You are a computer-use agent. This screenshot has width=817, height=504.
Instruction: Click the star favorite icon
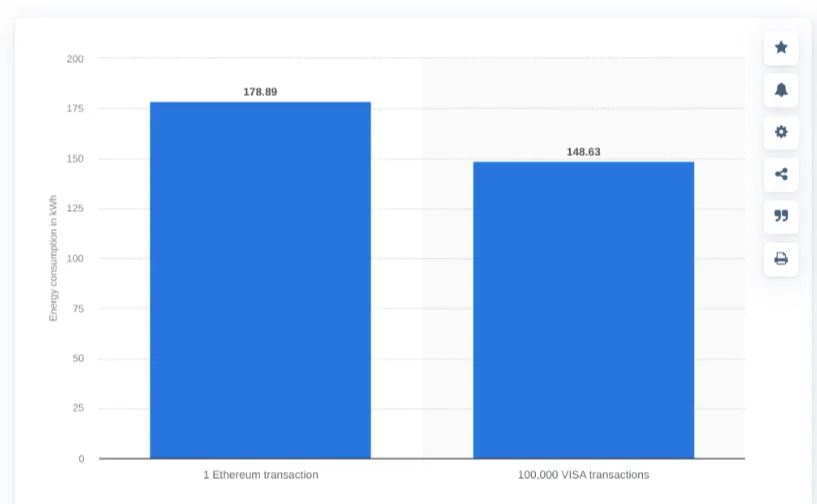click(781, 48)
